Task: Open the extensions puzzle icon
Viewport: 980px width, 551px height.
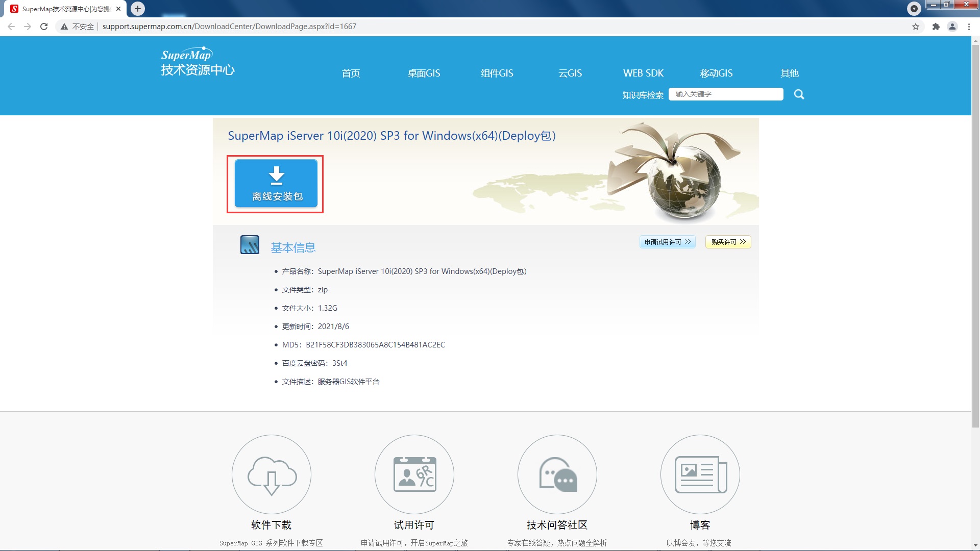Action: pos(936,27)
